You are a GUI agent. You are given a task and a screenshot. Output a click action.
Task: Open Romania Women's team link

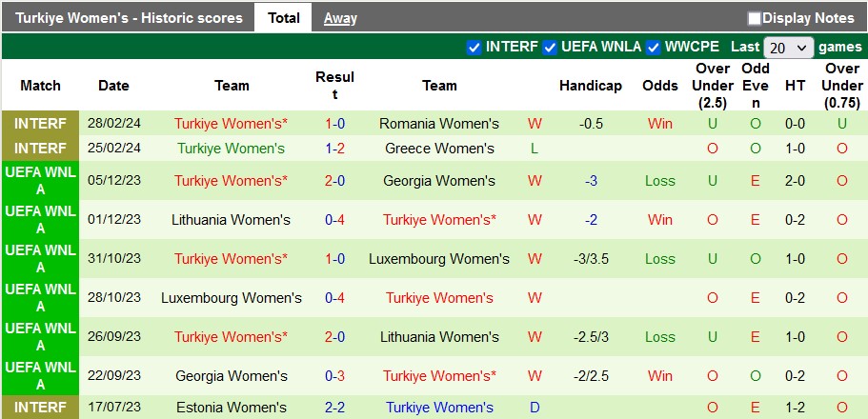pos(438,123)
